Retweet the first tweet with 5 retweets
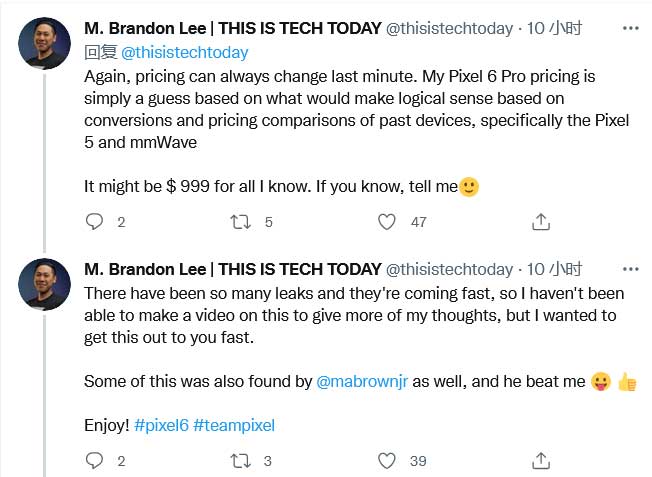This screenshot has height=477, width=652. (x=240, y=222)
